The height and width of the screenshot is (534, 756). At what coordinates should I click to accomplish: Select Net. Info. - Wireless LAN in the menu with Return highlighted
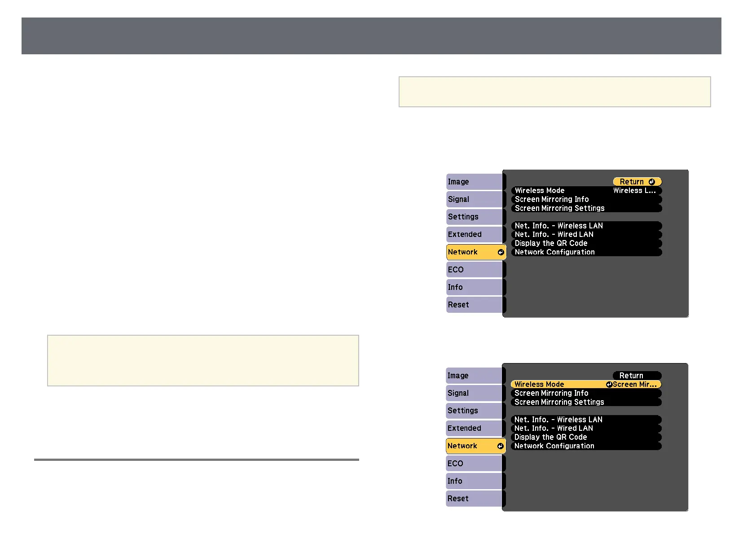pyautogui.click(x=586, y=226)
